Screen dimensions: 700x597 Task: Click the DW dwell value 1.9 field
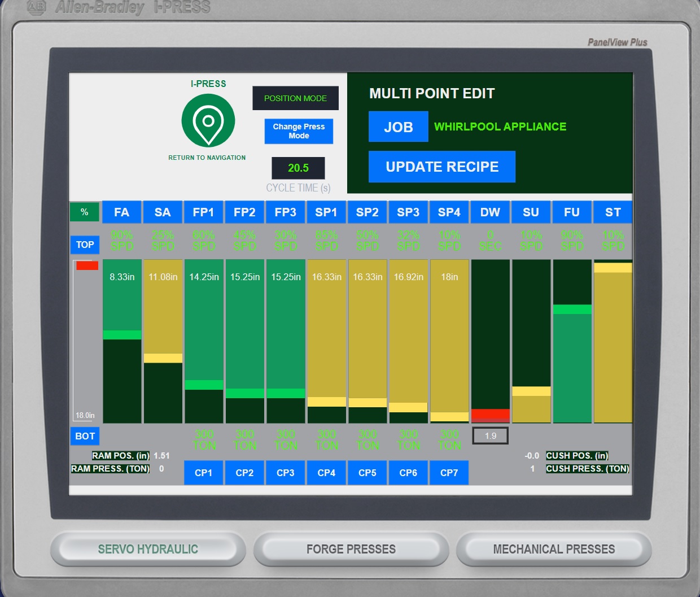click(x=490, y=436)
